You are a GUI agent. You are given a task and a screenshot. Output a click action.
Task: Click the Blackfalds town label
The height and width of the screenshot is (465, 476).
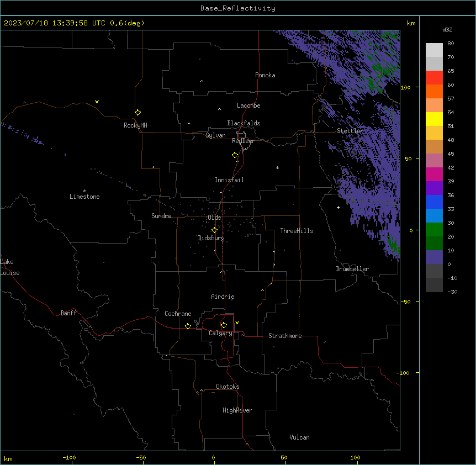pyautogui.click(x=244, y=123)
